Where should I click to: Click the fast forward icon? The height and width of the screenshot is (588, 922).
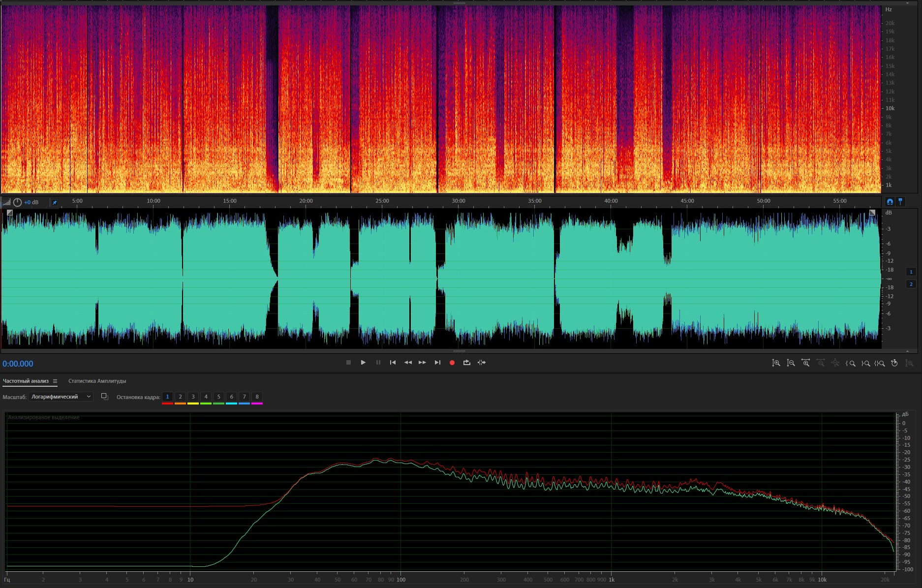click(x=422, y=363)
